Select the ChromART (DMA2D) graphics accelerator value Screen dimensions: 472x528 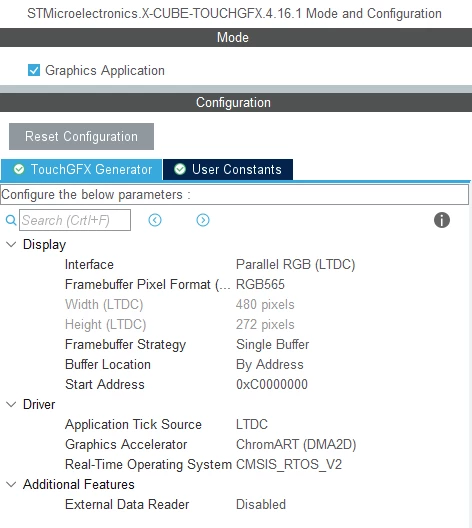point(296,444)
